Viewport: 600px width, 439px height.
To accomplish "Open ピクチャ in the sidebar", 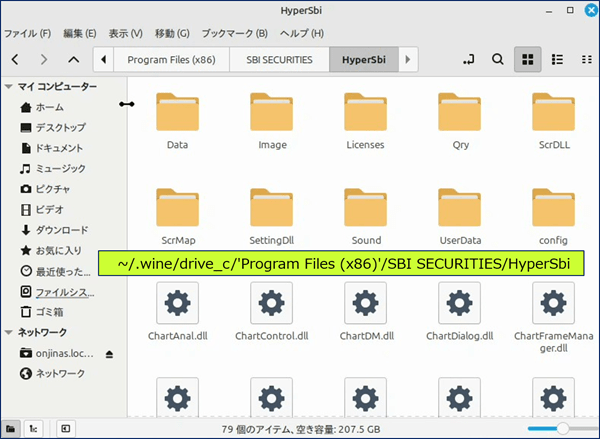I will (44, 189).
